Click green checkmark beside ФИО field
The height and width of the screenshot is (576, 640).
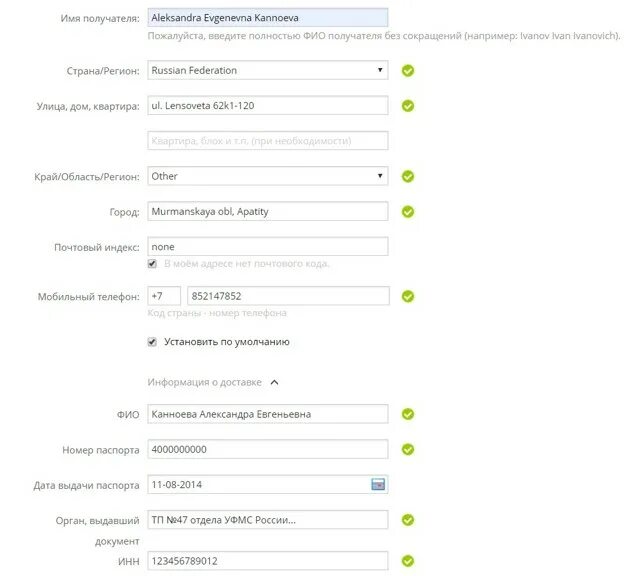click(408, 414)
